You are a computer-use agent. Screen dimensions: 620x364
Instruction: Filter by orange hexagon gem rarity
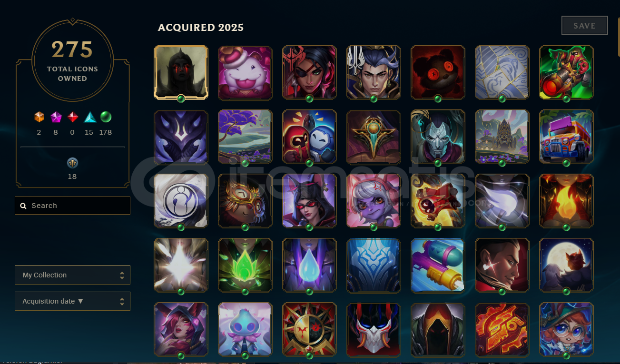(39, 117)
